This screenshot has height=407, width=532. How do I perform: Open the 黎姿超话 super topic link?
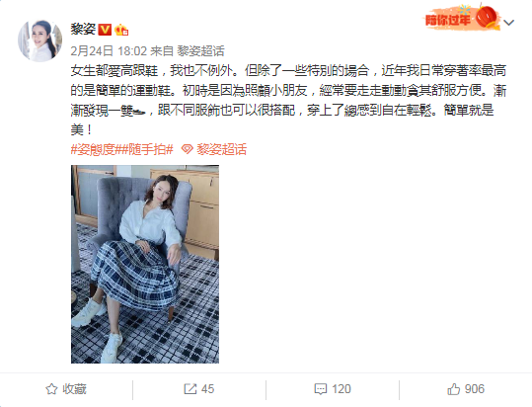click(x=221, y=149)
